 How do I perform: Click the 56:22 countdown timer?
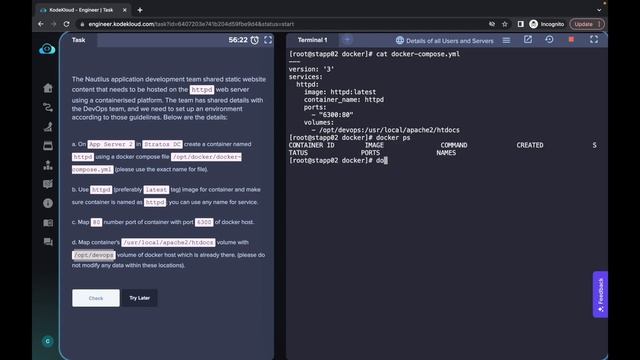click(238, 40)
